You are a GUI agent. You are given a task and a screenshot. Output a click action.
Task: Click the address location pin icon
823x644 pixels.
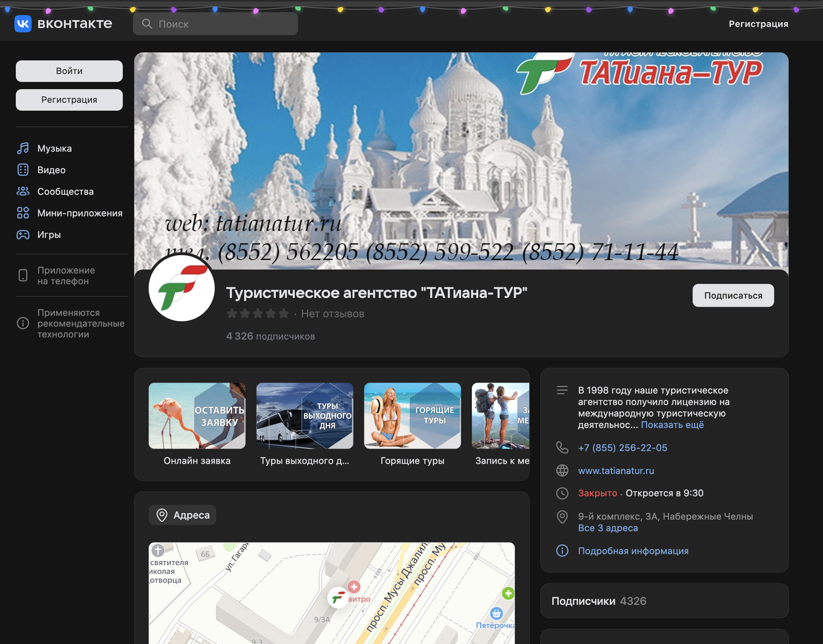click(562, 516)
